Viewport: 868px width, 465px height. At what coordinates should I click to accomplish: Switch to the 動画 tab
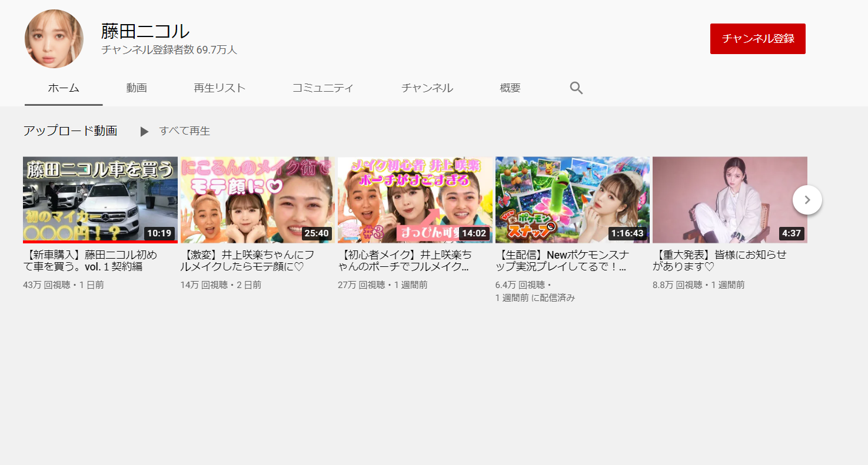click(137, 88)
